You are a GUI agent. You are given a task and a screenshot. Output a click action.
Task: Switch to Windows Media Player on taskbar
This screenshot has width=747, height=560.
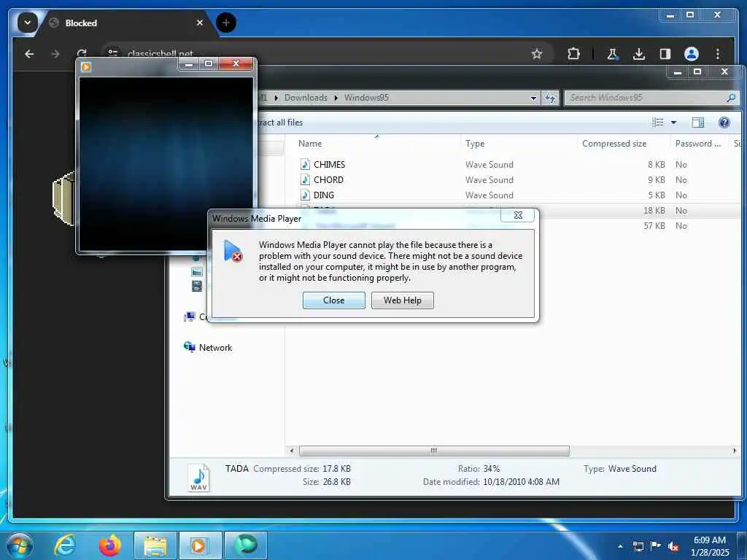click(x=200, y=545)
